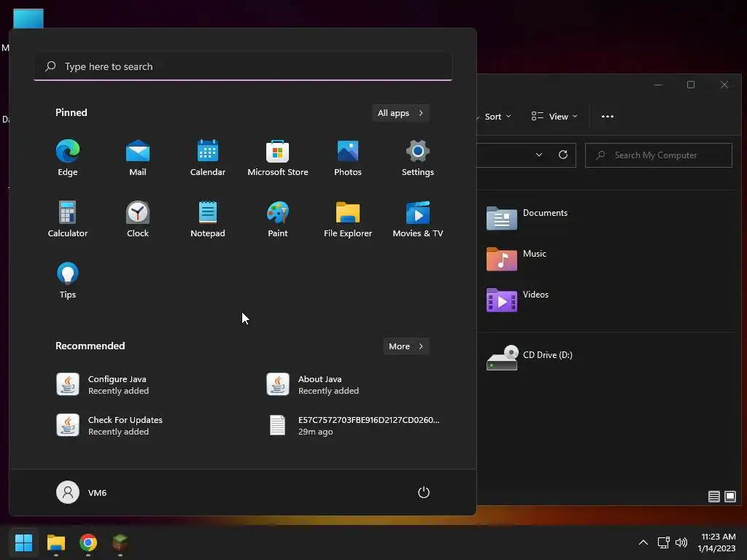Select the Videos folder in File Explorer
This screenshot has width=747, height=560.
click(x=517, y=300)
